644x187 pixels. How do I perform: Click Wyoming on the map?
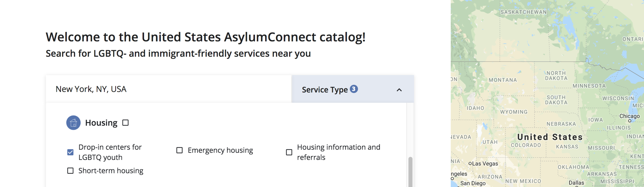tap(514, 112)
